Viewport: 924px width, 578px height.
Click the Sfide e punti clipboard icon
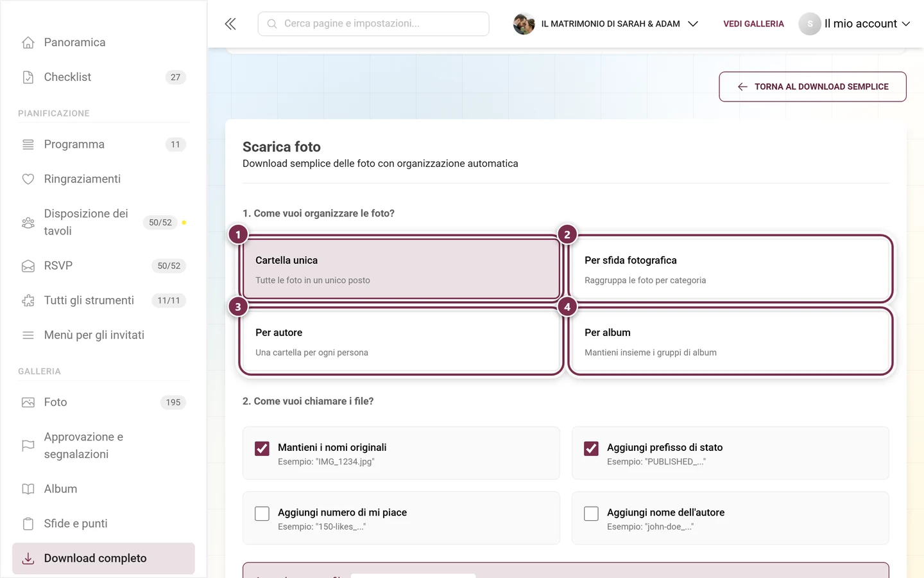(x=28, y=524)
